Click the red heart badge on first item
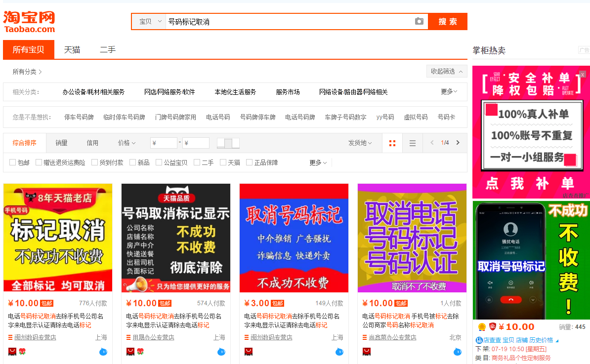 (x=22, y=352)
